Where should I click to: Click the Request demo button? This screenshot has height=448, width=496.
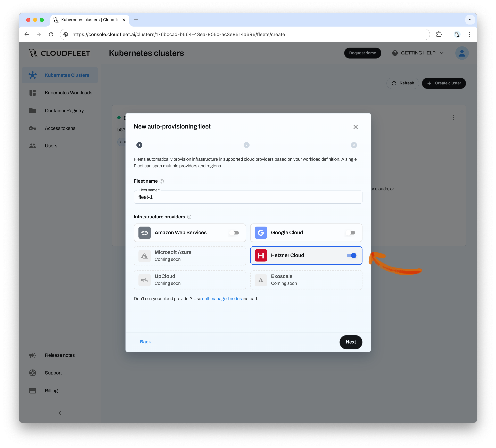tap(363, 53)
